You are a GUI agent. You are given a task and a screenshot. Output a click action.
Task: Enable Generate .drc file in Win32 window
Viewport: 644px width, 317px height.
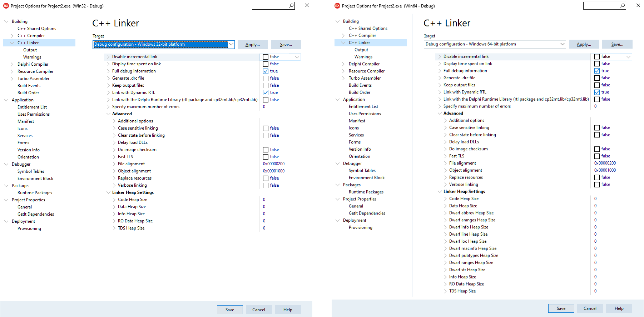266,78
